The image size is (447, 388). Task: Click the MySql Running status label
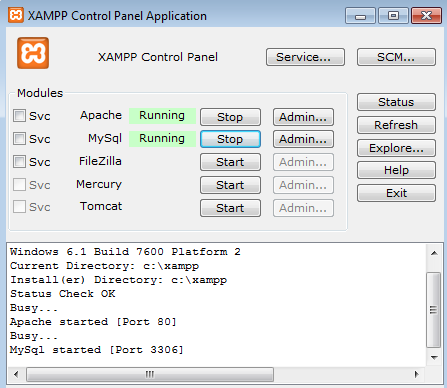(x=162, y=138)
